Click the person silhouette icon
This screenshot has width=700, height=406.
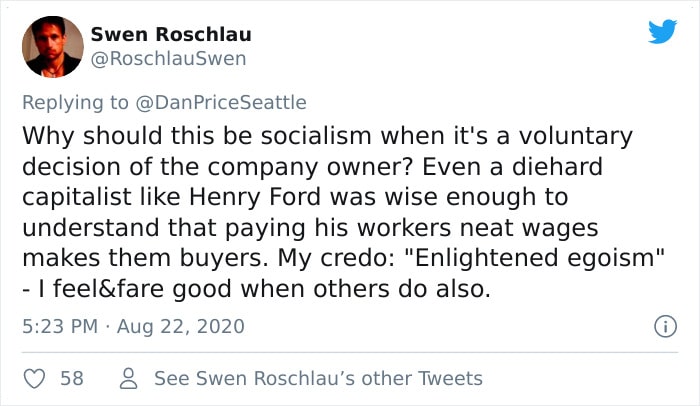pyautogui.click(x=129, y=378)
